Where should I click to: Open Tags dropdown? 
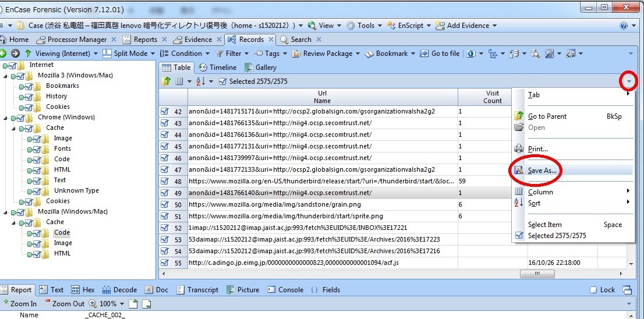click(270, 54)
